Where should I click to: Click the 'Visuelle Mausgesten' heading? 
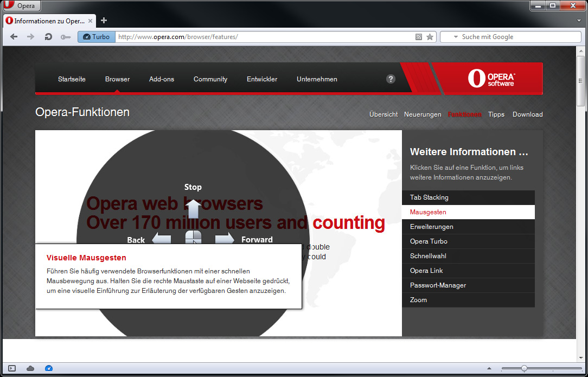86,258
